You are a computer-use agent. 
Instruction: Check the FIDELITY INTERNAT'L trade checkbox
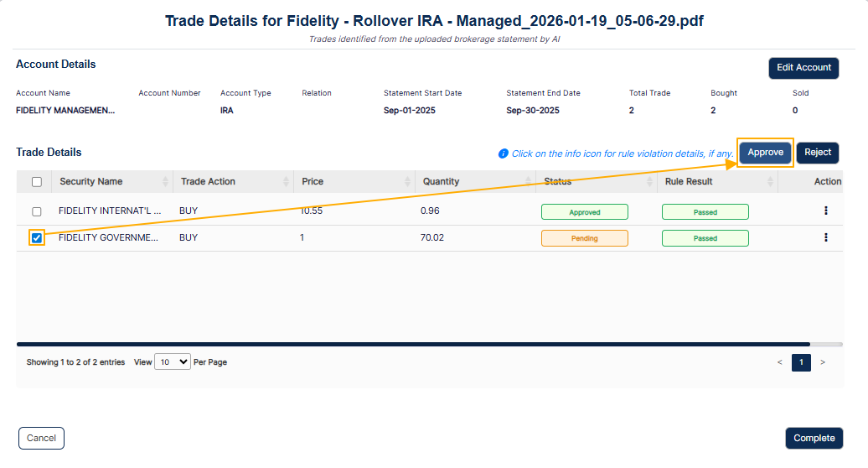coord(37,211)
